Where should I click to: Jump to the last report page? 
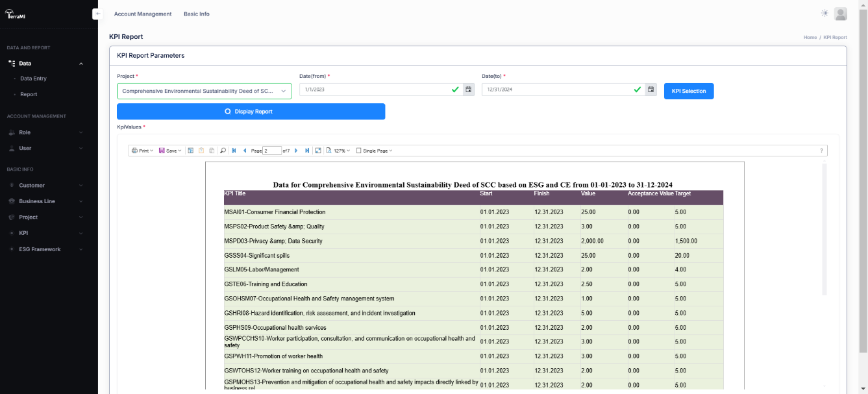pos(307,151)
